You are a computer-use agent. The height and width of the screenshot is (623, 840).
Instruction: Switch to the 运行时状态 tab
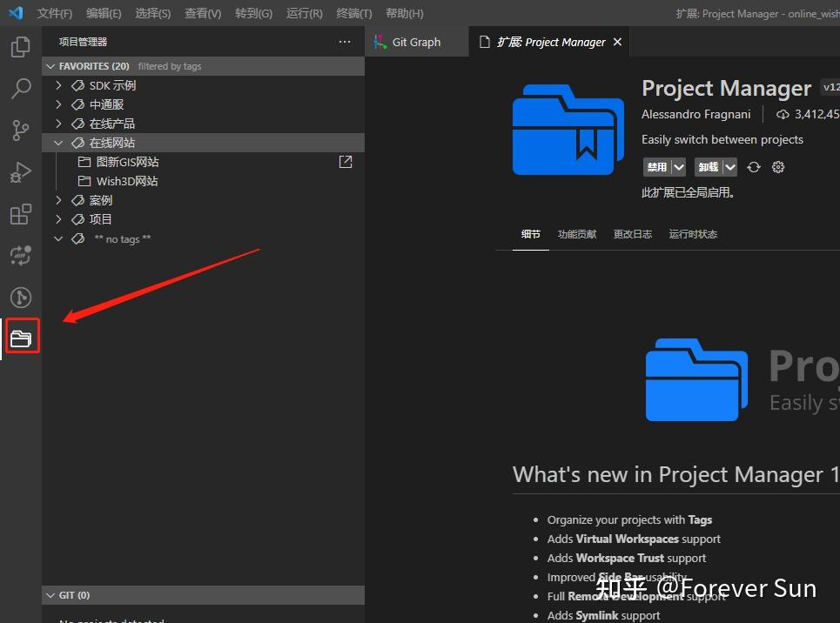(x=693, y=234)
